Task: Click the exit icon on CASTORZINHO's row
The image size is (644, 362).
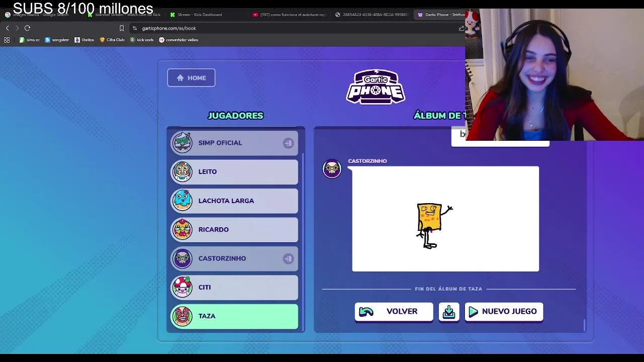Action: [288, 258]
